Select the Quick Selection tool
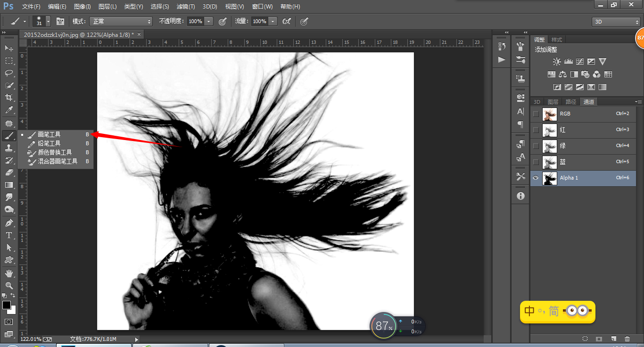Screen dimensions: 644x347 tap(9, 85)
